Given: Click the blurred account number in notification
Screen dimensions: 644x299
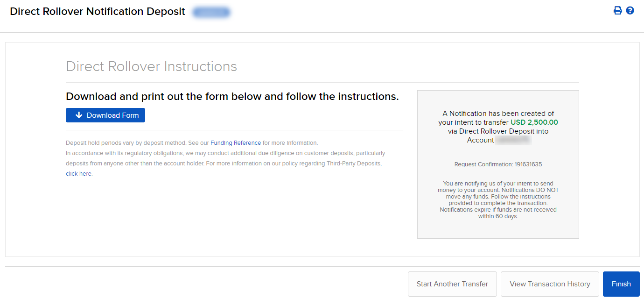Looking at the screenshot, I should pyautogui.click(x=512, y=140).
